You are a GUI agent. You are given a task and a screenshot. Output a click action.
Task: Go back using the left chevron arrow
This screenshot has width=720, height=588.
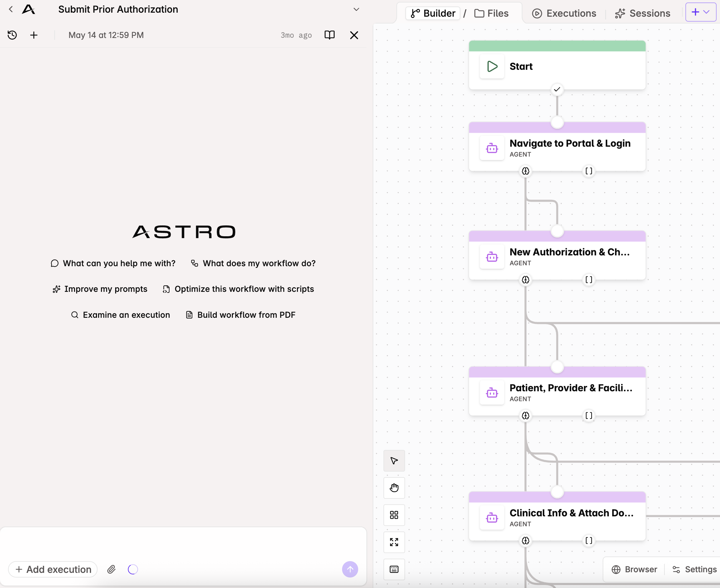[x=11, y=10]
